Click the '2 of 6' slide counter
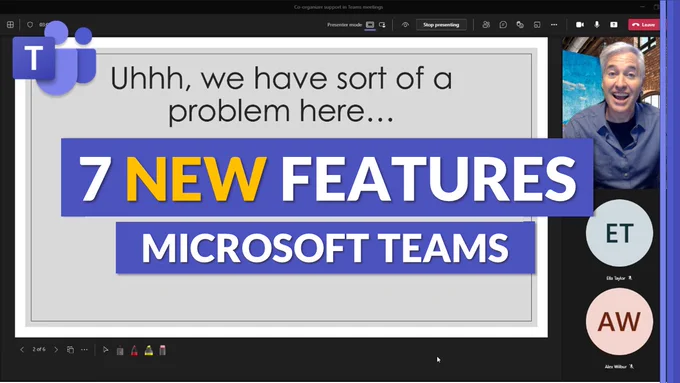The height and width of the screenshot is (383, 680). point(39,349)
